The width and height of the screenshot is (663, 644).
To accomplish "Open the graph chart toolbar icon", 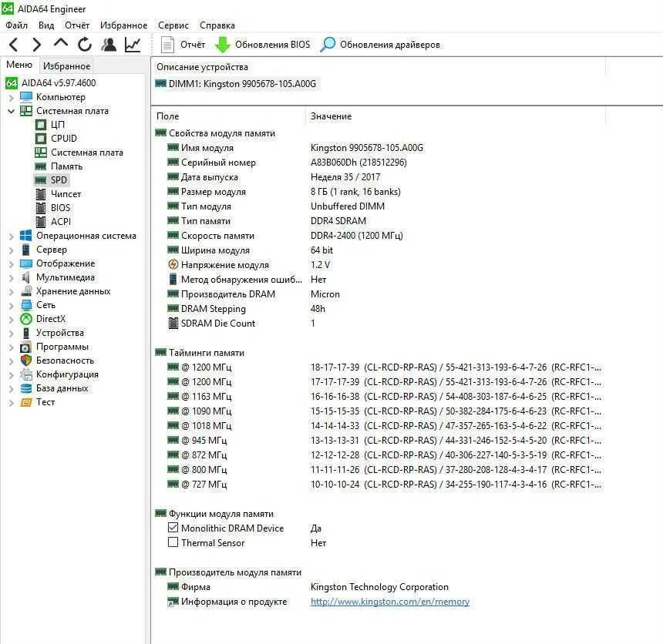I will tap(133, 45).
